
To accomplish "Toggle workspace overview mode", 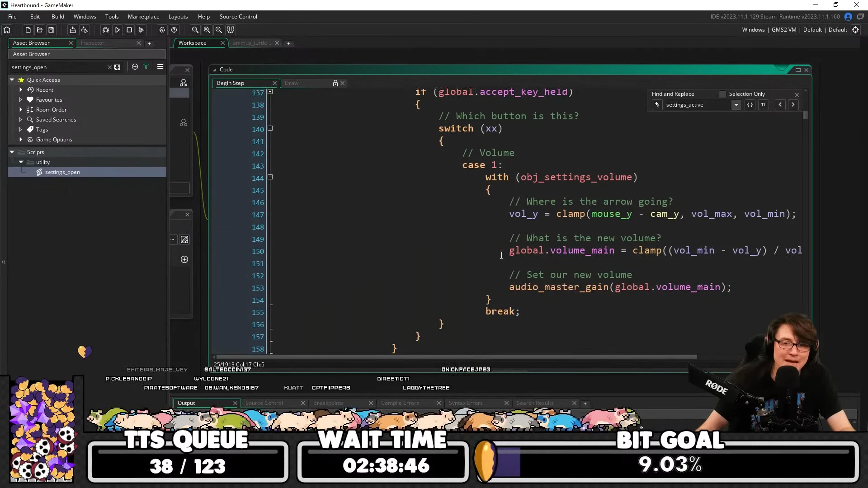I will [231, 30].
